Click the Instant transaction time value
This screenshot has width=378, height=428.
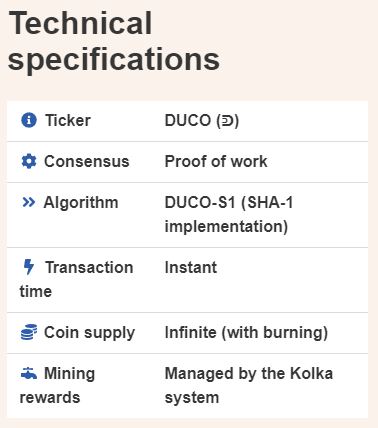(x=191, y=267)
